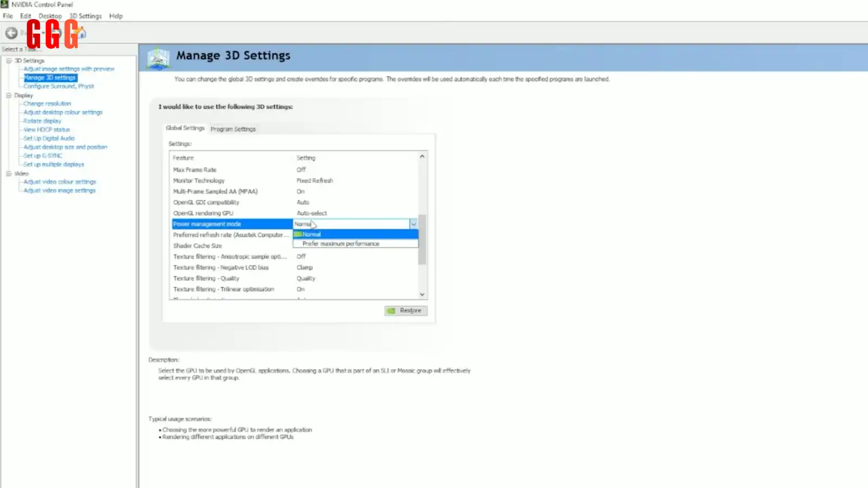Collapse the Display tree node
The width and height of the screenshot is (868, 488).
pyautogui.click(x=9, y=96)
